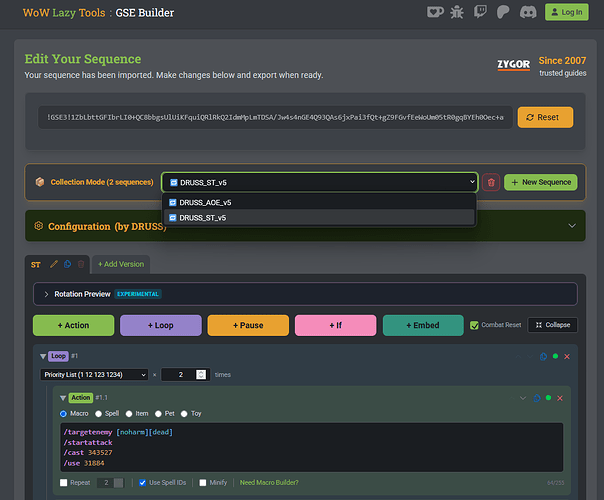Expand the Rotation Preview chevron
604x500 pixels.
click(x=46, y=294)
